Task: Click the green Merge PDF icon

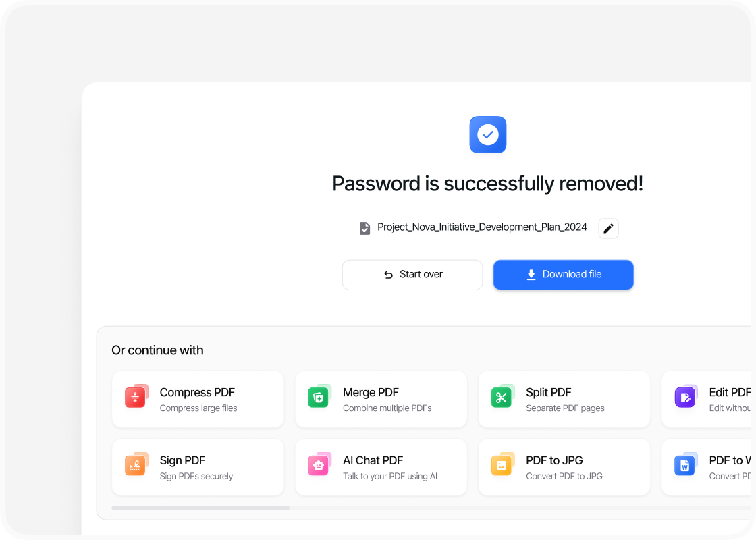Action: click(319, 396)
